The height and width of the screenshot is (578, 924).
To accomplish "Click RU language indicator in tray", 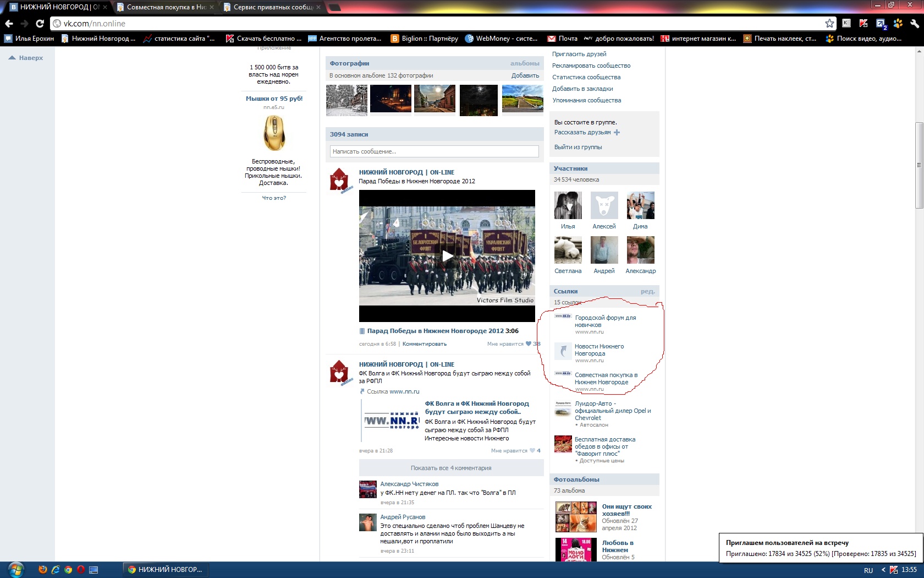I will (868, 570).
